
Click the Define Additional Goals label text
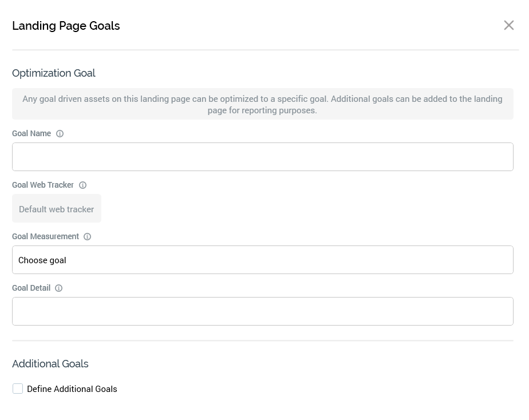click(72, 389)
